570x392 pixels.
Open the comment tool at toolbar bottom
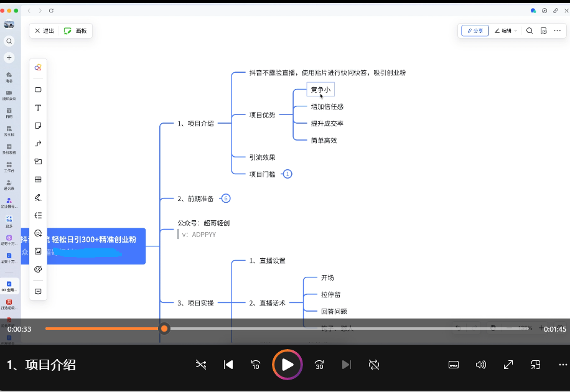click(38, 292)
